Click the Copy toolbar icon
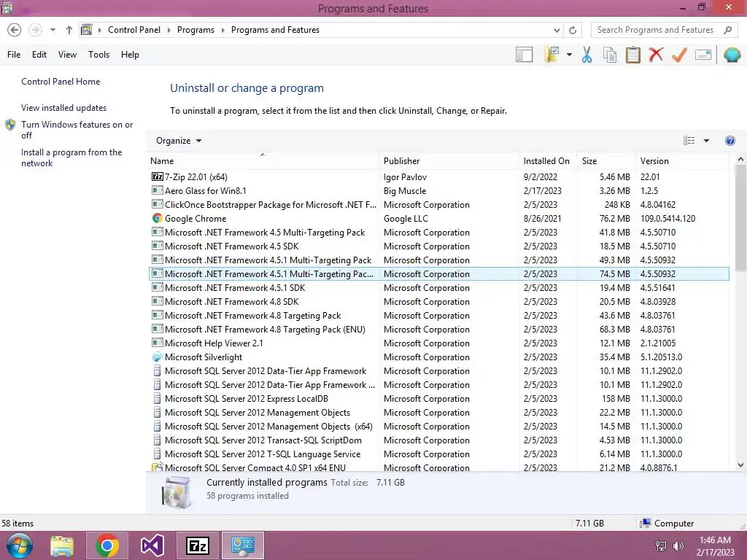The height and width of the screenshot is (560, 747). click(610, 55)
